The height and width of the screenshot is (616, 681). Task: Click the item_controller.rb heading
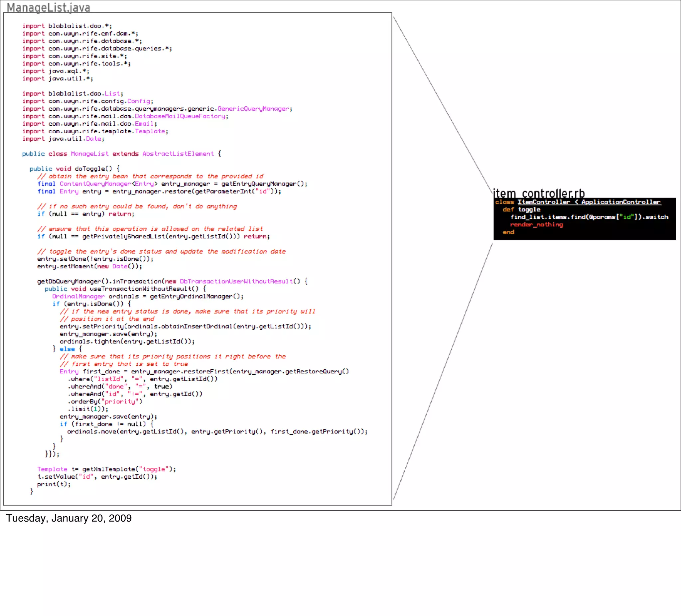click(x=539, y=193)
